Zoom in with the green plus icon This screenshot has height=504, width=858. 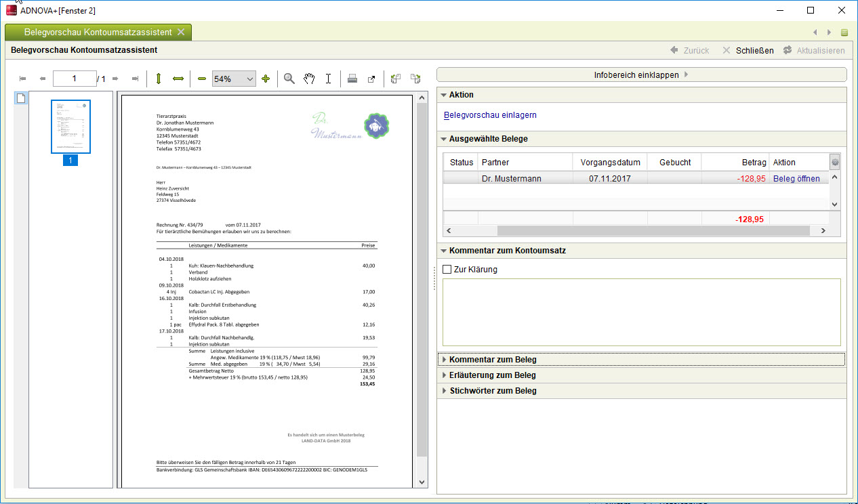266,79
